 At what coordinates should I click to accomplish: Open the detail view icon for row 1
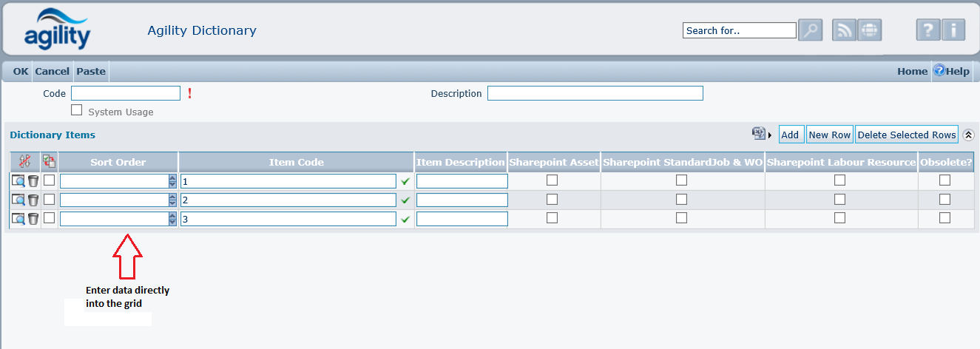(18, 180)
